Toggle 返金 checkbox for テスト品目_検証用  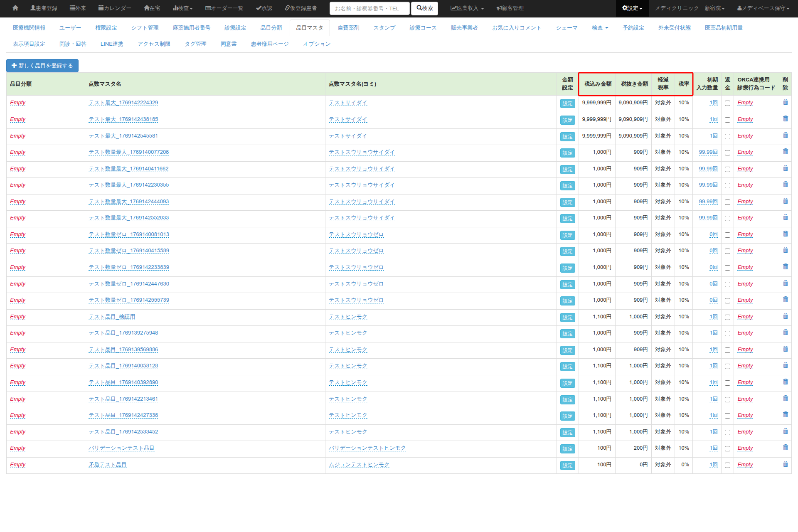pos(727,317)
